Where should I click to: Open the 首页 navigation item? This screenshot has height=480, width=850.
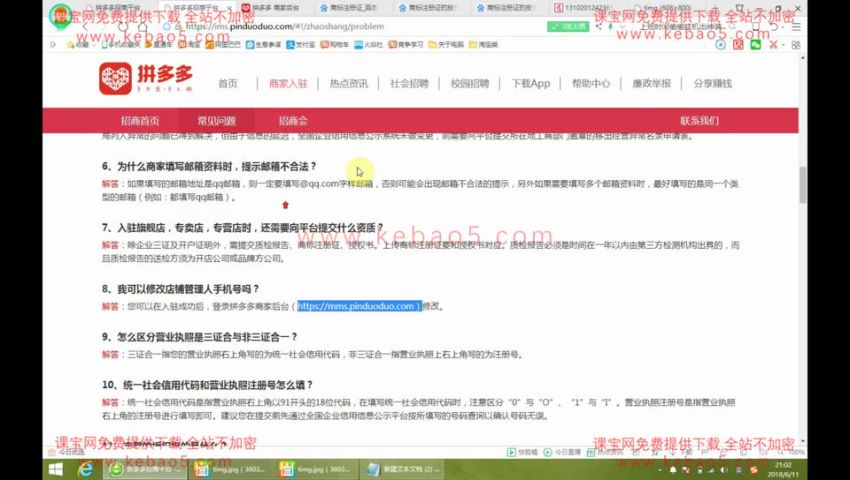point(228,84)
